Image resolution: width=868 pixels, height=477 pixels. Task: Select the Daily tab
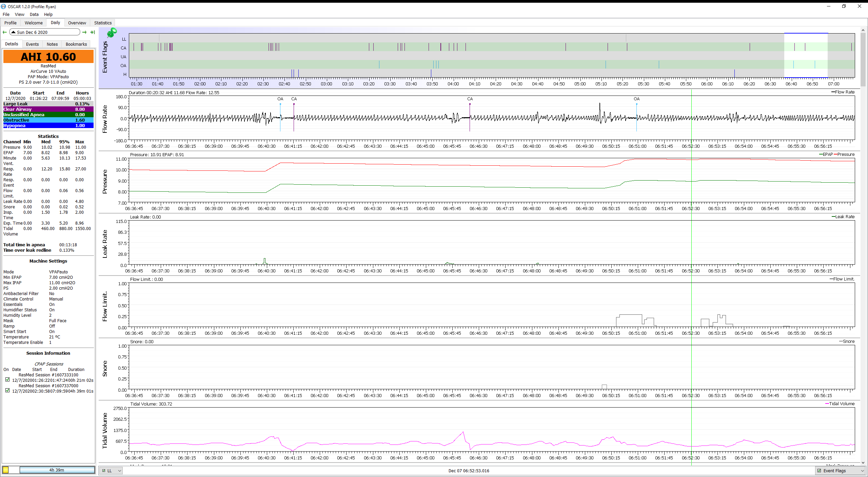55,23
